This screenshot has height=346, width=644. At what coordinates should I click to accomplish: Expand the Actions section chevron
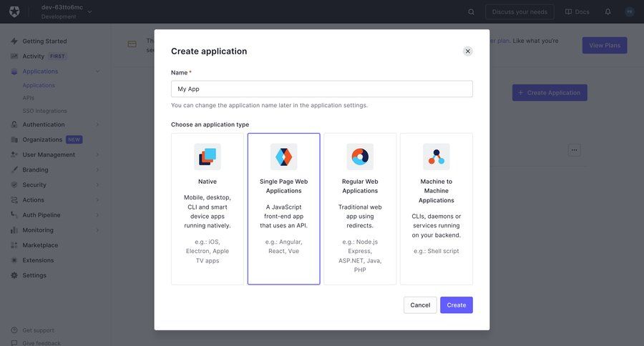(x=98, y=200)
